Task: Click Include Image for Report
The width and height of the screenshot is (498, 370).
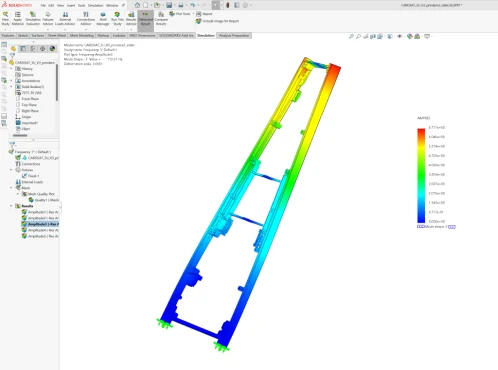Action: click(217, 21)
